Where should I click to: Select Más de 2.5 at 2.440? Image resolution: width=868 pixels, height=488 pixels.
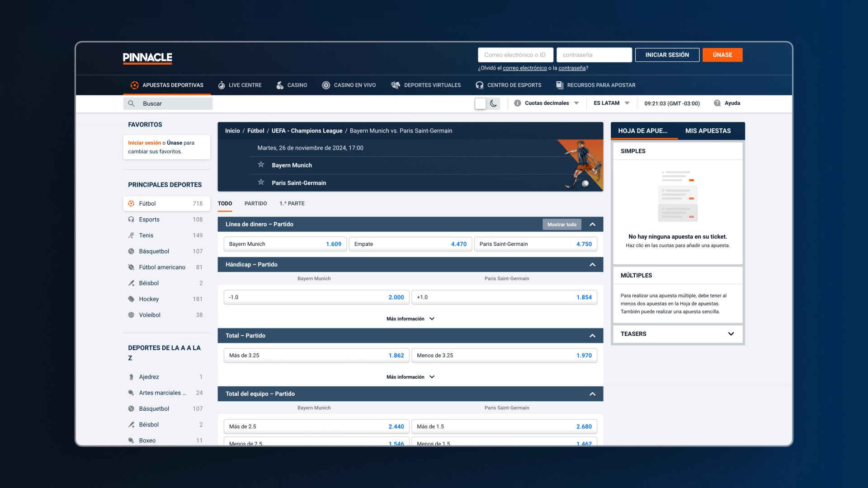tap(316, 427)
